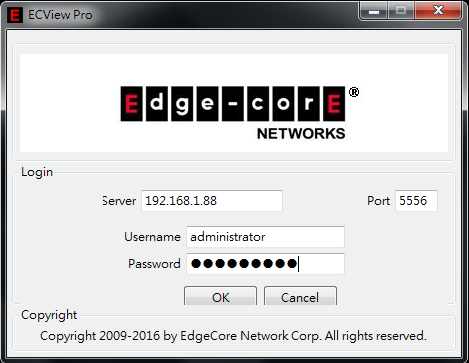The height and width of the screenshot is (363, 469).
Task: Close the ECView Pro window
Action: (x=438, y=10)
